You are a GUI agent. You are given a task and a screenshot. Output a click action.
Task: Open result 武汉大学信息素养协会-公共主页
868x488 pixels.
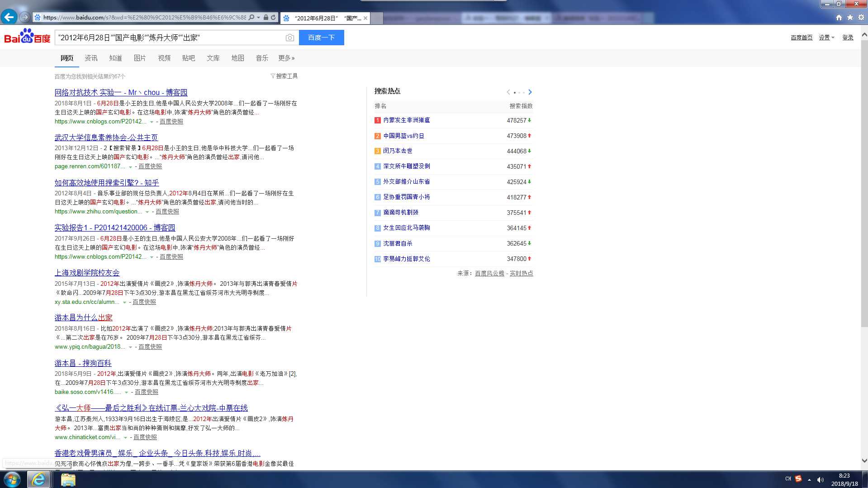pos(106,137)
